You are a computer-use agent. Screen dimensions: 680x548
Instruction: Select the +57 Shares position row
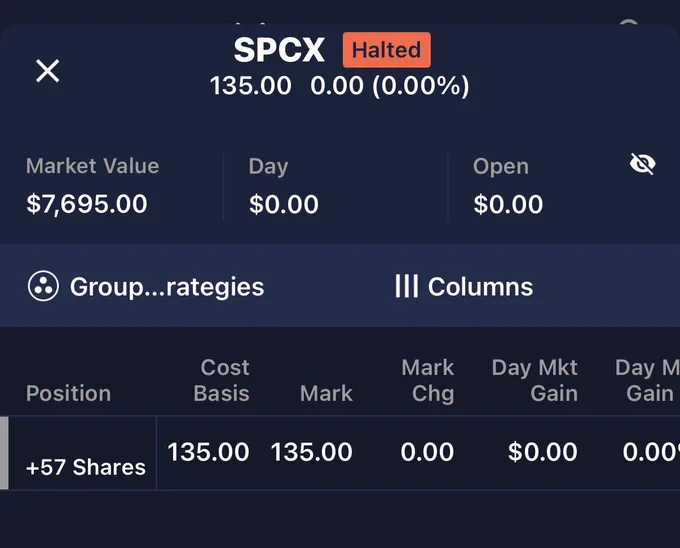pyautogui.click(x=340, y=453)
